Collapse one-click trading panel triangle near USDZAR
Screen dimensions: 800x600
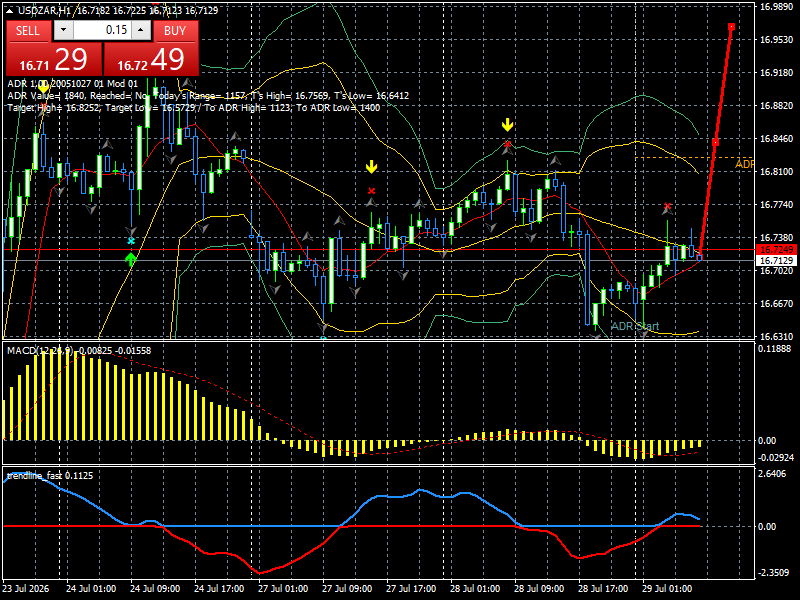coord(10,10)
